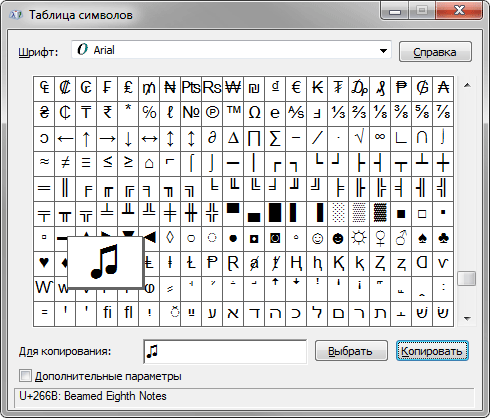The width and height of the screenshot is (490, 418).
Task: Choose the Numero sign №
Action: (x=191, y=114)
